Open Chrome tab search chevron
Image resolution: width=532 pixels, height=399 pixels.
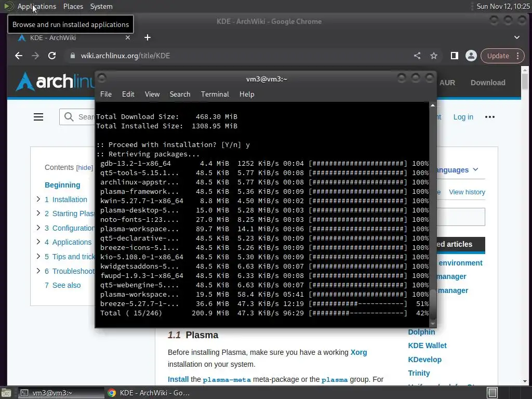point(517,37)
